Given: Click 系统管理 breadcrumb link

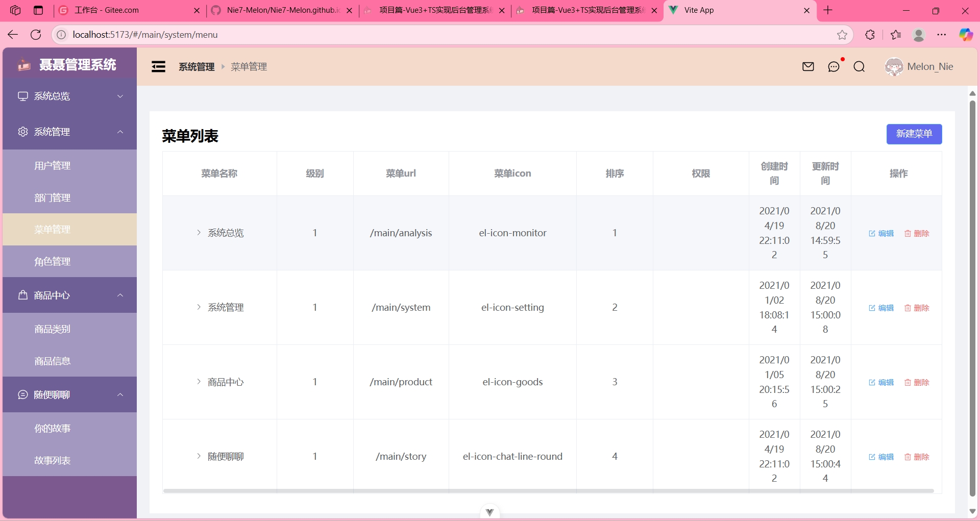Looking at the screenshot, I should coord(197,67).
